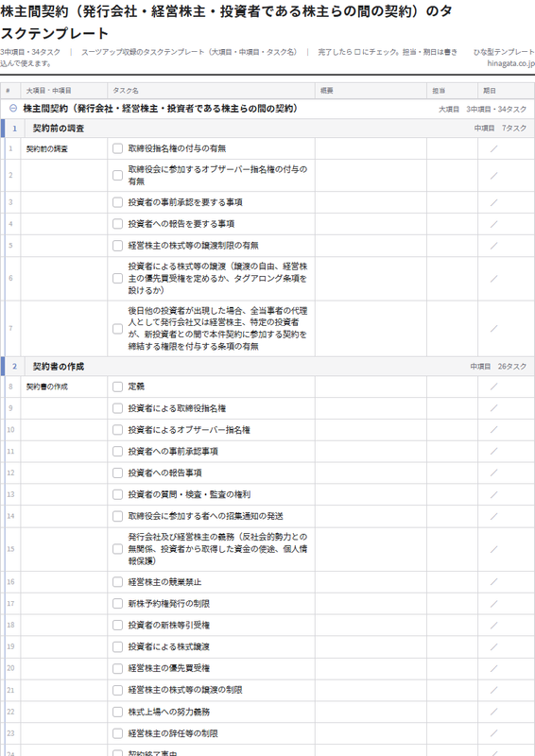Mark 経営株主の競業禁止 as completed
This screenshot has height=756, width=535.
coord(118,582)
